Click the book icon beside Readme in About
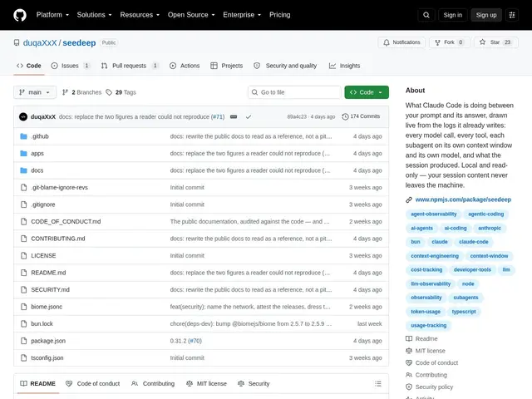 (x=409, y=338)
